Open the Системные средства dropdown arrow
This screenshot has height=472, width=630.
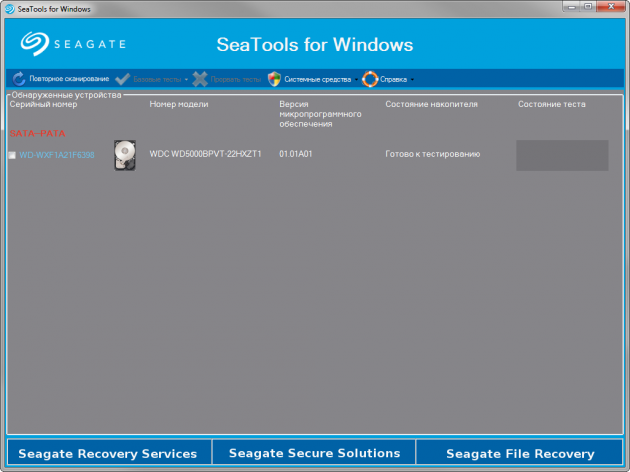point(356,80)
